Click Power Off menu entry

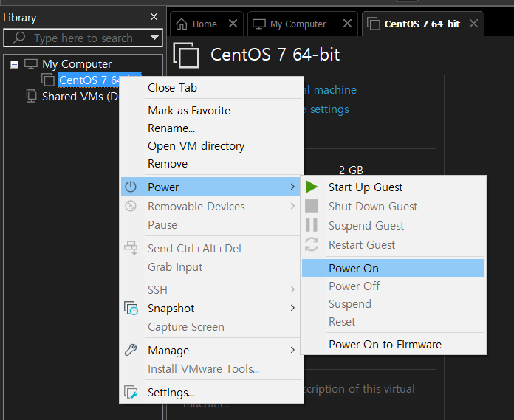click(x=393, y=286)
